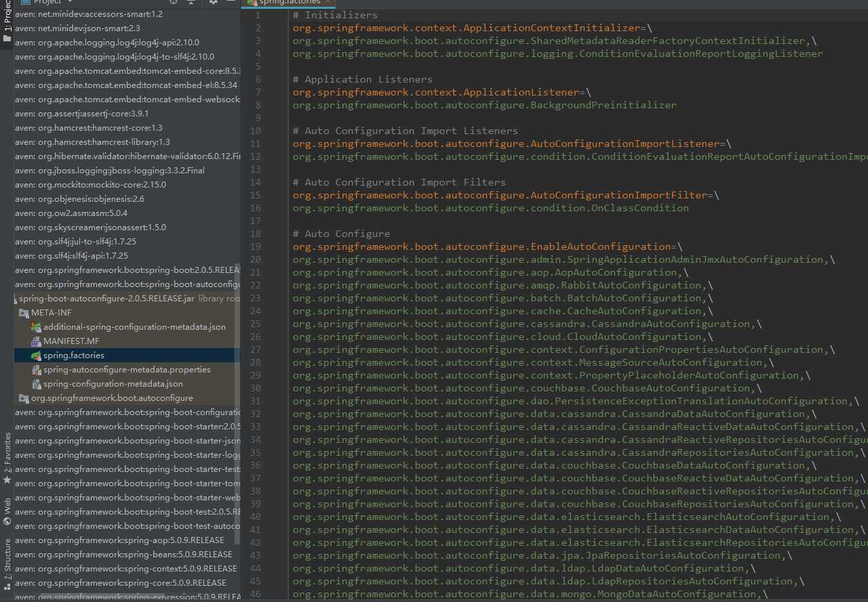Viewport: 868px width, 602px height.
Task: Click additional-spring-configuration-metadata.json file icon
Action: tap(36, 327)
